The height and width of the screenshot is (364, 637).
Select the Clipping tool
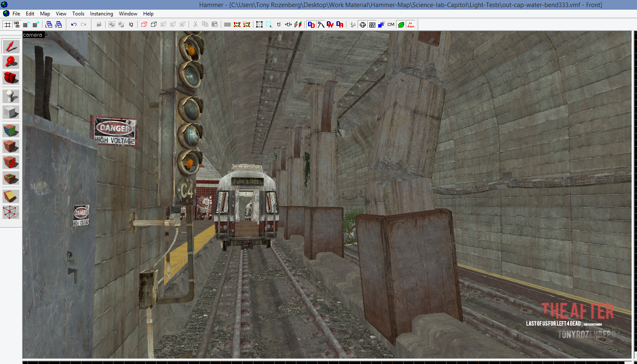point(11,196)
